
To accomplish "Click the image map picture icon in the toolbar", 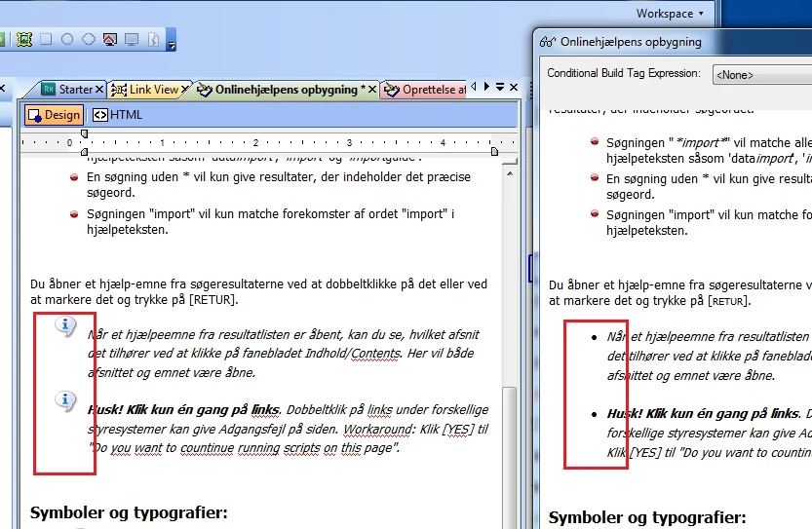I will 23,39.
